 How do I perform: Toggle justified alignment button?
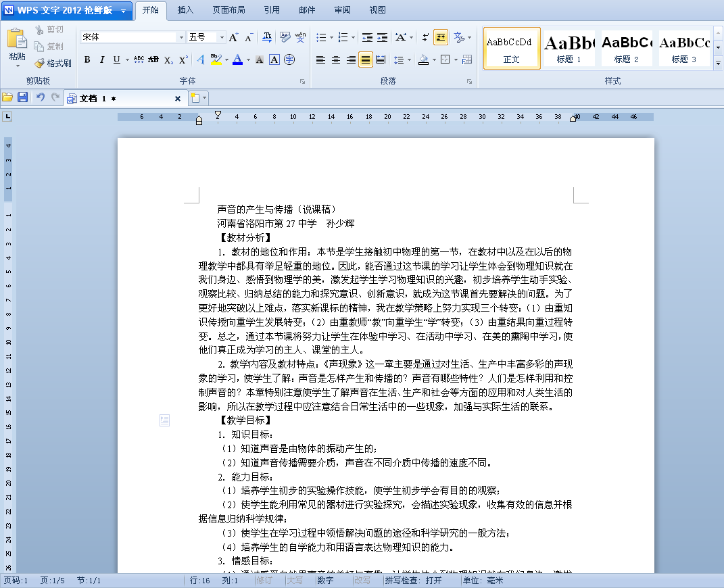pos(366,60)
